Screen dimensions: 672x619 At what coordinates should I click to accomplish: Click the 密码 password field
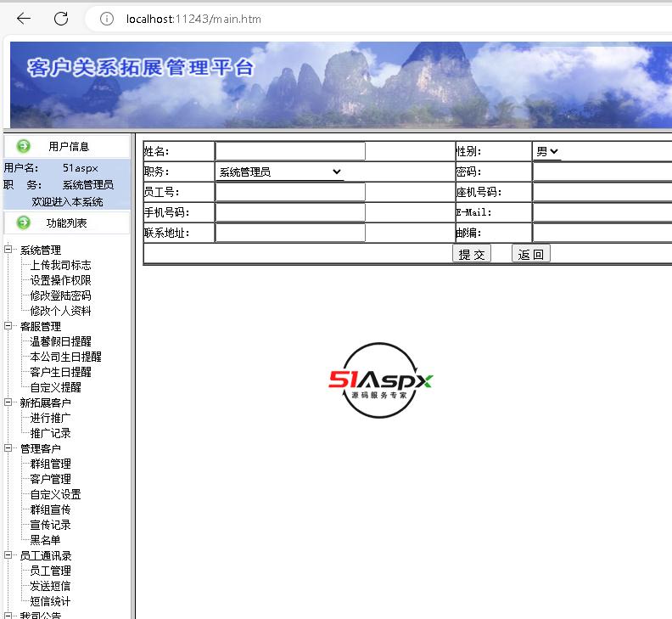(x=602, y=172)
